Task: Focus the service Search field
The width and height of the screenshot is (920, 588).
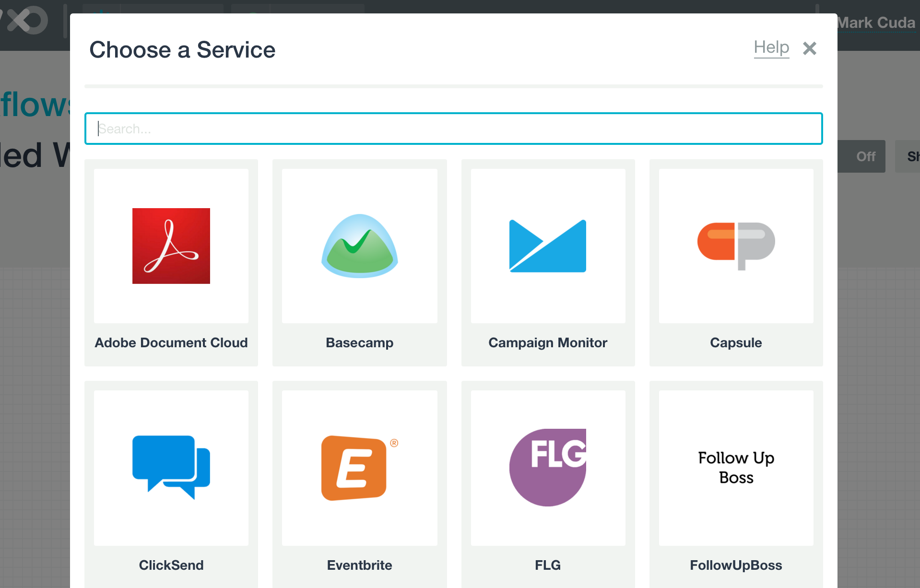Action: point(454,129)
